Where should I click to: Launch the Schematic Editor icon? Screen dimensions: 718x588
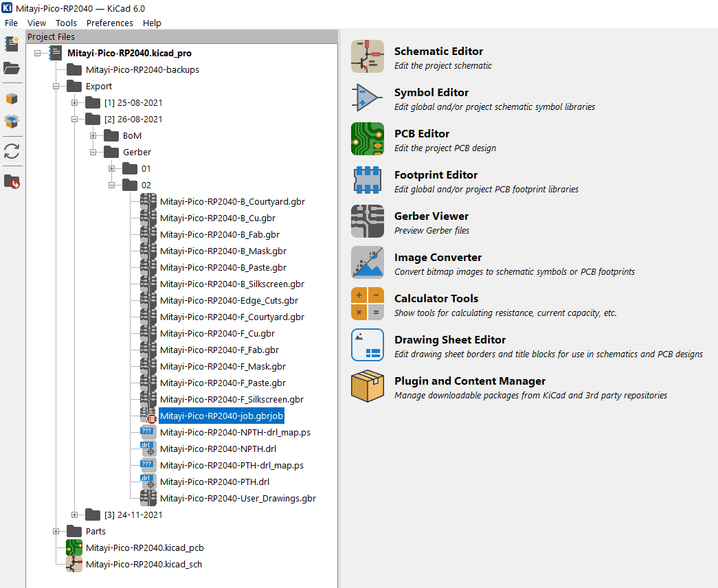pyautogui.click(x=367, y=56)
